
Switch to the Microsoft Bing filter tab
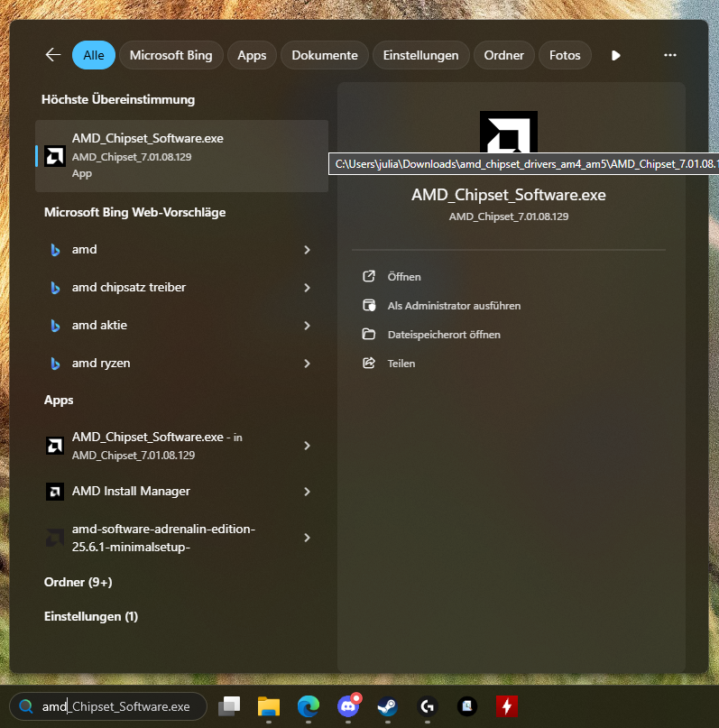pyautogui.click(x=171, y=55)
